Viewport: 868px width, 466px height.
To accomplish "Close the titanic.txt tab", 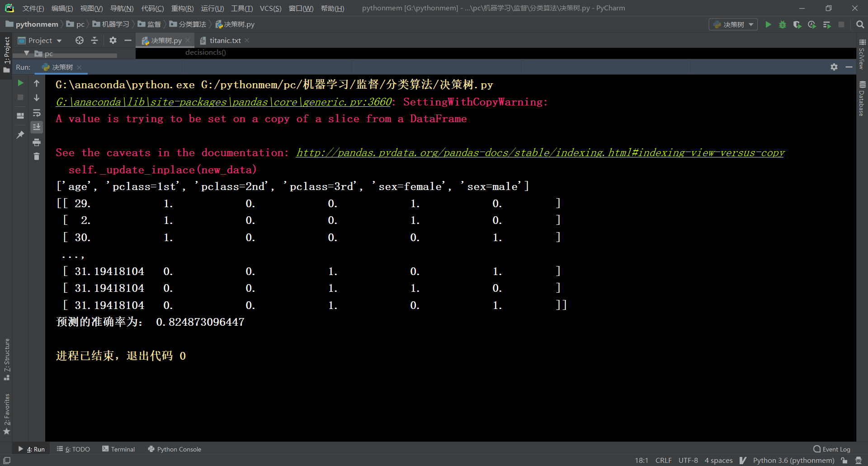I will pos(247,41).
